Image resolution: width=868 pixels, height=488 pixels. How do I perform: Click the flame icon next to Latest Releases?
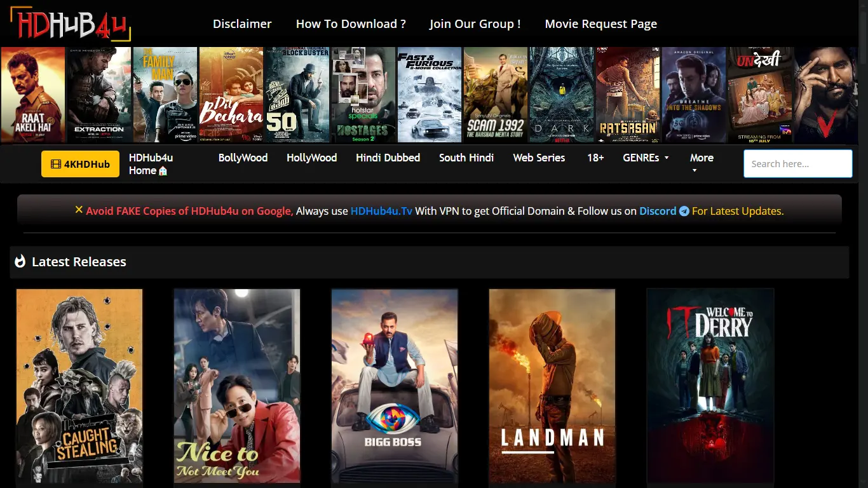[x=20, y=261]
